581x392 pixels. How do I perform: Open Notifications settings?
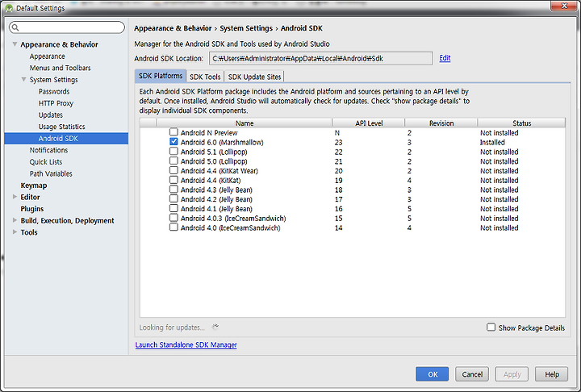(48, 150)
